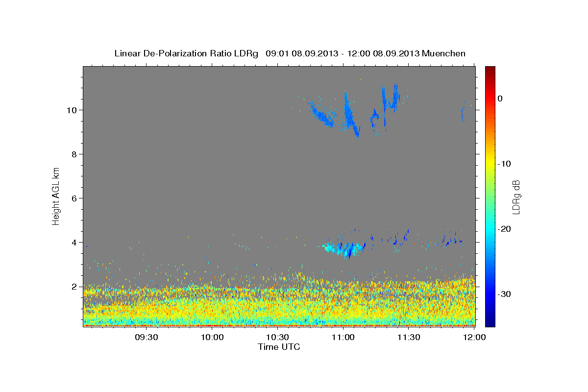Click the blue cirrus streak near 11:00 at 10 km
This screenshot has width=588, height=392.
tap(351, 115)
